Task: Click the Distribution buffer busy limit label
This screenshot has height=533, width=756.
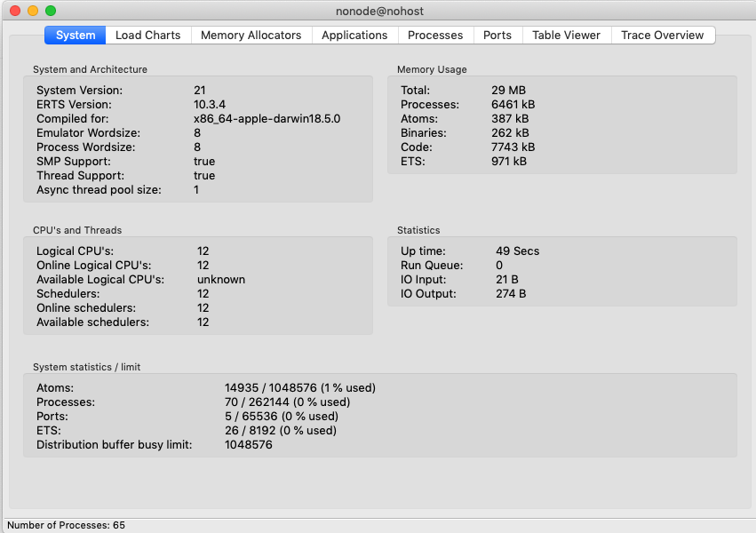Action: [x=115, y=445]
